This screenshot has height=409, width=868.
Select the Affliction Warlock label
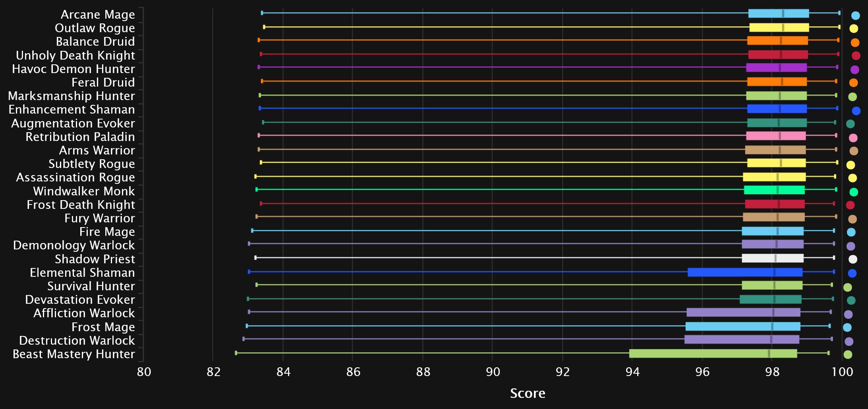(x=84, y=313)
